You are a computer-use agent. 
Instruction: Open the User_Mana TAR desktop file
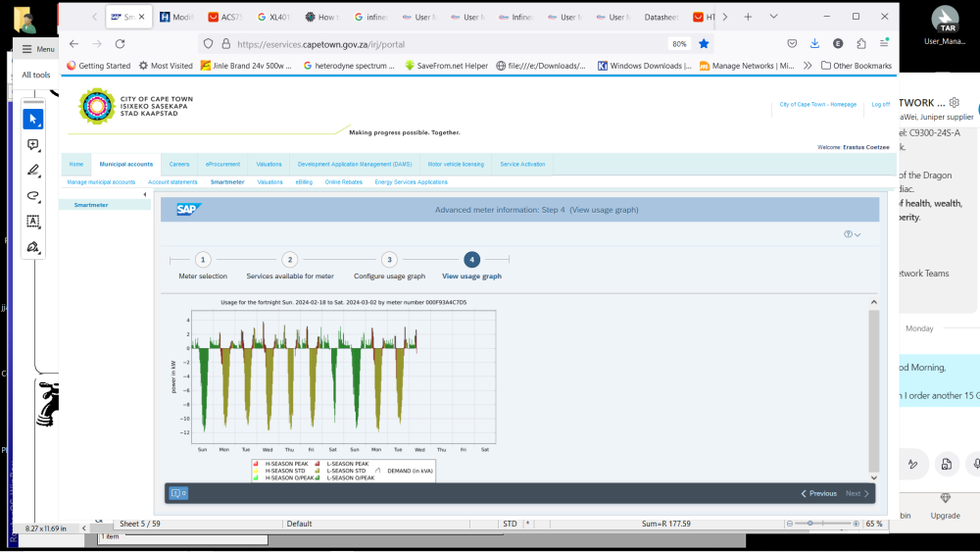(945, 25)
